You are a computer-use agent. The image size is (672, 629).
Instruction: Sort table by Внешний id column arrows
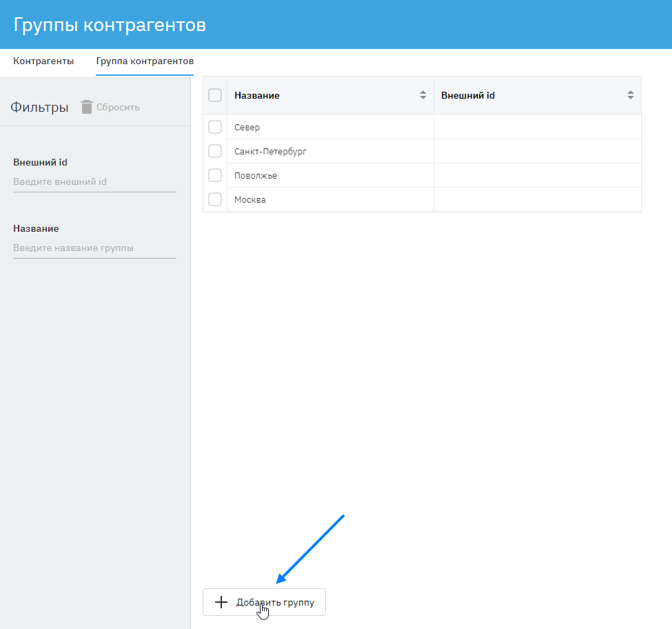coord(630,95)
